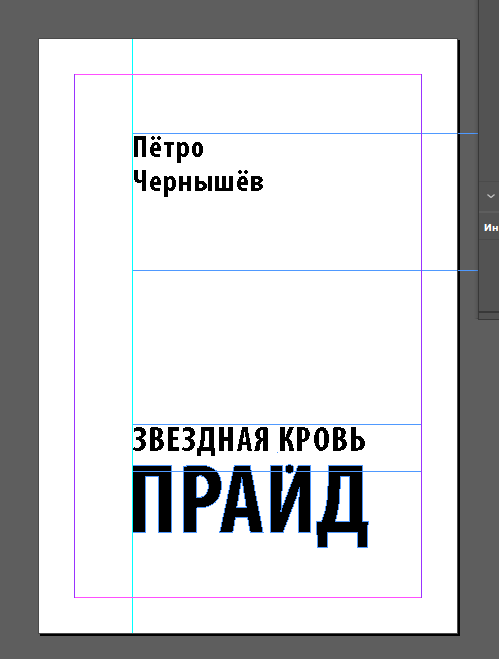Click the magenta bottom margin line
Image resolution: width=499 pixels, height=659 pixels.
point(248,597)
